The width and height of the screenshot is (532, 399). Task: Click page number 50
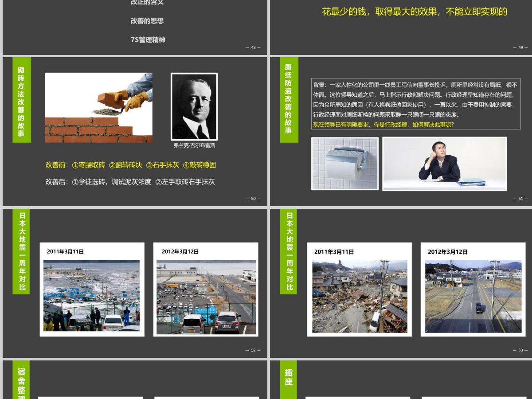tap(253, 199)
